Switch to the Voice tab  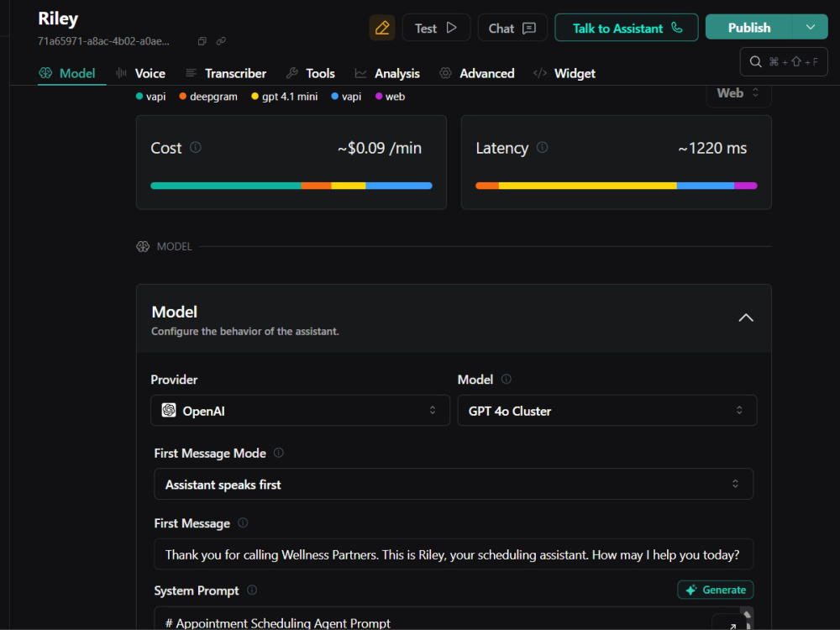point(141,73)
